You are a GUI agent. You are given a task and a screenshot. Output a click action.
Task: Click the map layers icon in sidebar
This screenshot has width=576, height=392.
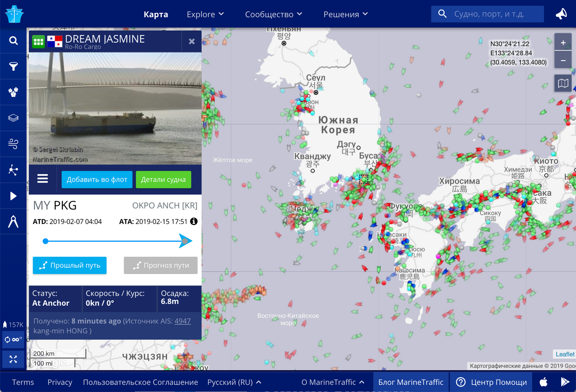click(x=13, y=118)
